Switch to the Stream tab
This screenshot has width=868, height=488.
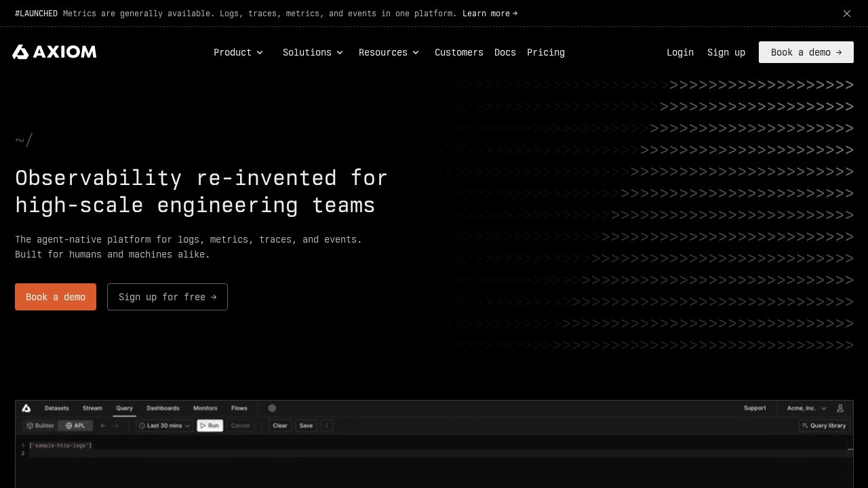[92, 408]
